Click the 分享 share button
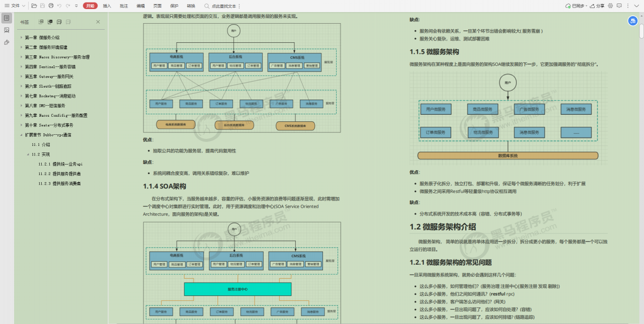This screenshot has width=644, height=324. tap(597, 6)
